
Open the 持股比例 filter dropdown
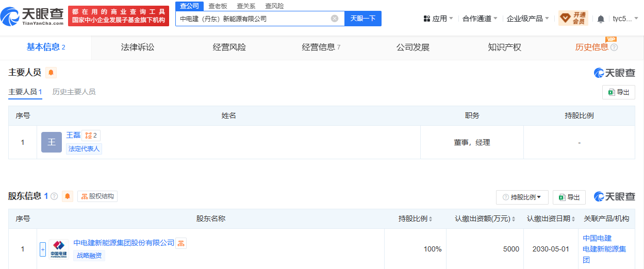tap(522, 197)
